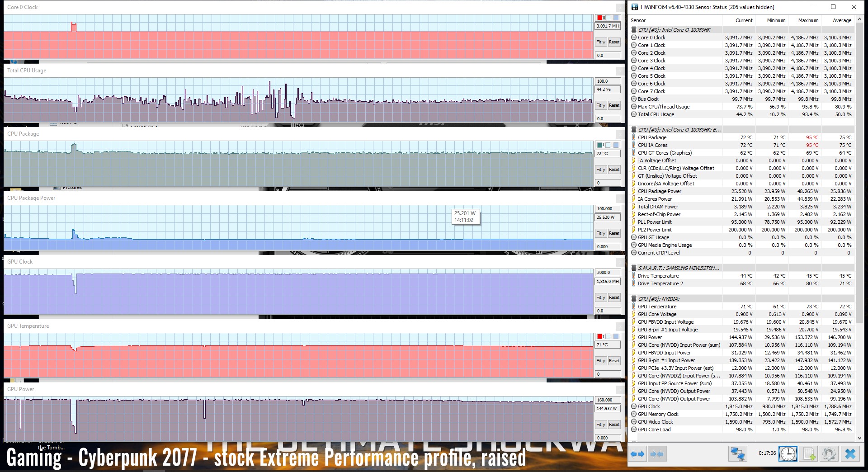Select the CPU Package Power sensor row
Image resolution: width=868 pixels, height=472 pixels.
[659, 191]
